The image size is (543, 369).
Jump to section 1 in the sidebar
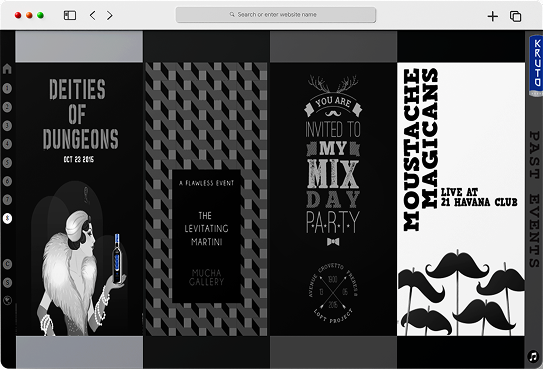pos(7,88)
